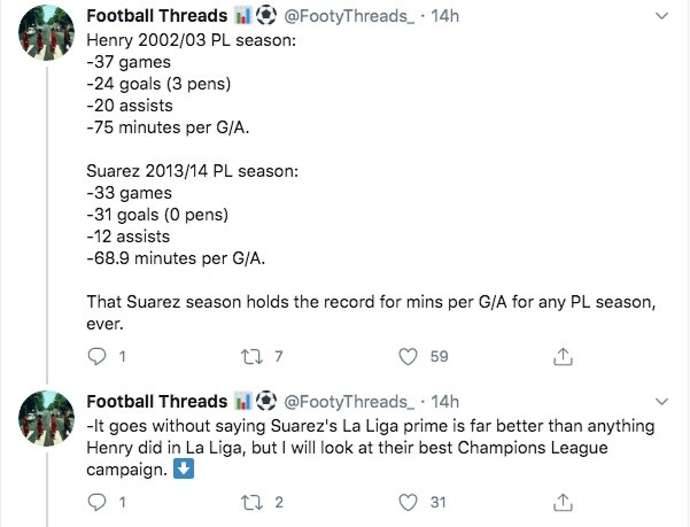Viewport: 690px width, 527px height.
Task: Open Football Threads profile from first tweet
Action: point(157,16)
